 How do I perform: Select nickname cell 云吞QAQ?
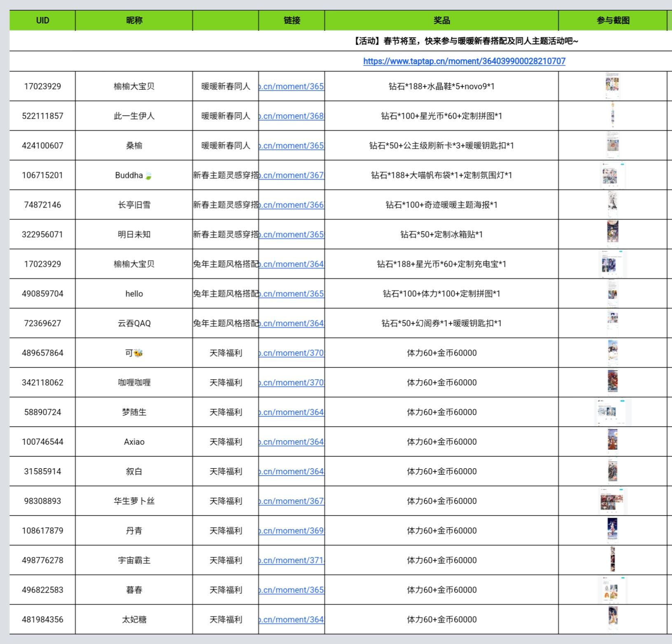pyautogui.click(x=134, y=324)
